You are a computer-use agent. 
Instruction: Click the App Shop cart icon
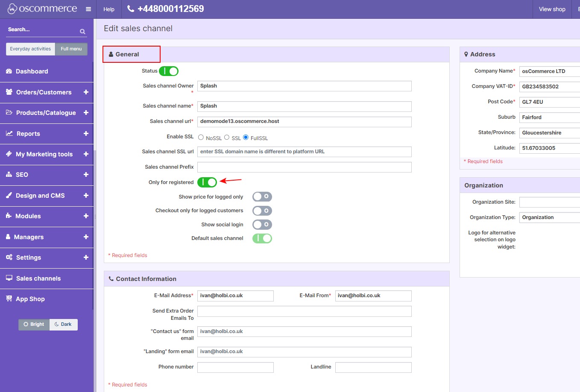[x=9, y=299]
